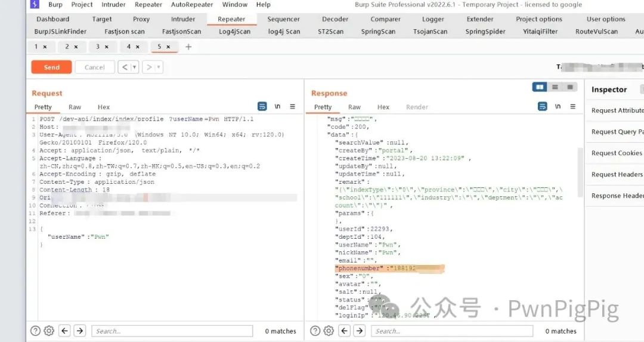644x342 pixels.
Task: Go to next match in Request search
Action: [x=80, y=331]
